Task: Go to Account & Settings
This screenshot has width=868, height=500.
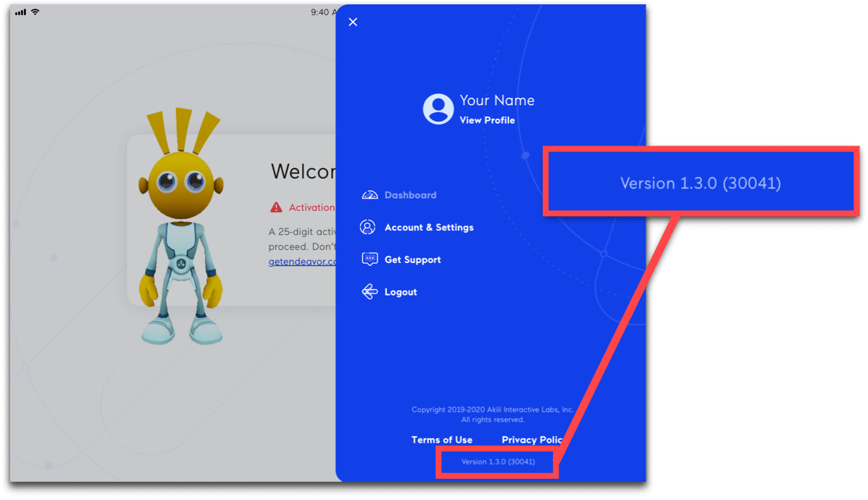Action: (x=429, y=227)
